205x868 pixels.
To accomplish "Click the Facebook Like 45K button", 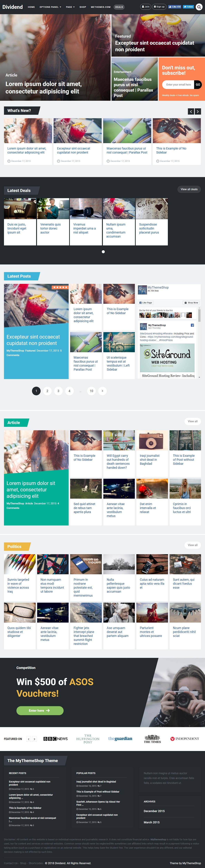I will click(x=175, y=7).
